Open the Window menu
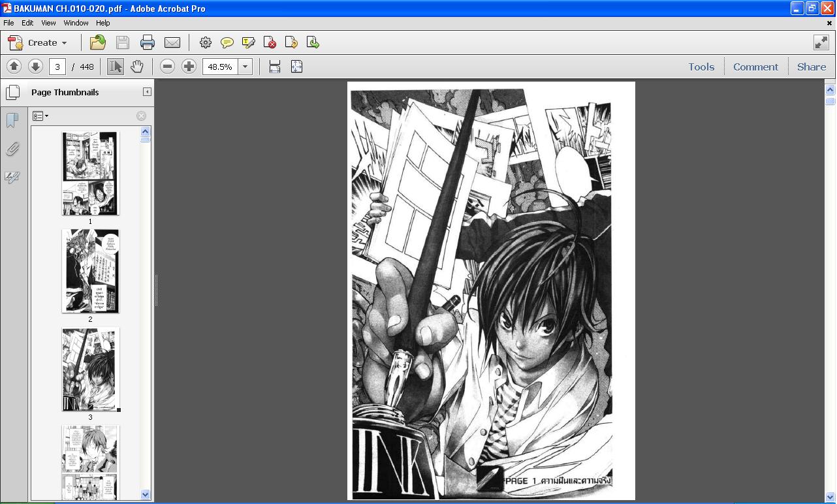 click(x=76, y=23)
